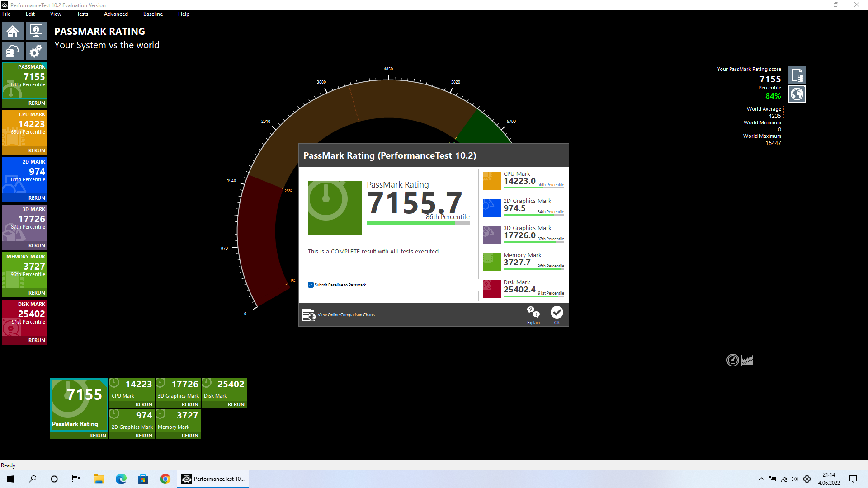Switch to the line chart view icon
Image resolution: width=868 pixels, height=488 pixels.
click(x=747, y=360)
